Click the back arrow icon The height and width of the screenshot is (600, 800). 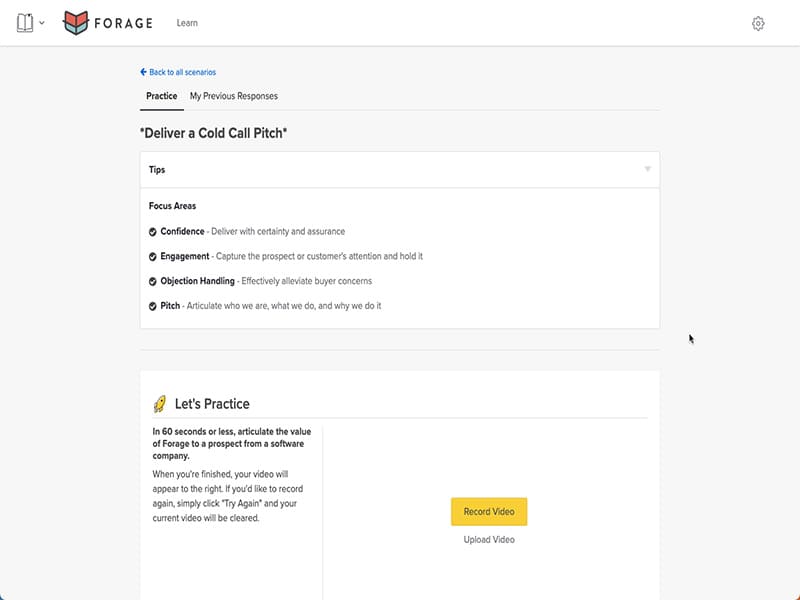[x=143, y=72]
